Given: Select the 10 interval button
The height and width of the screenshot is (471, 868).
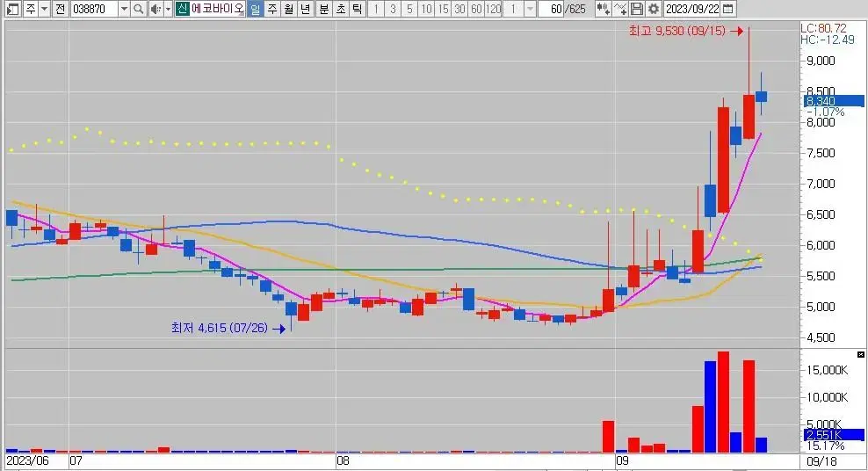Looking at the screenshot, I should [426, 9].
